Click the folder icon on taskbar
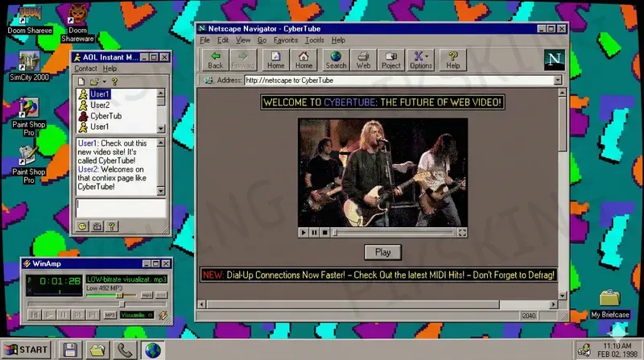This screenshot has height=360, width=644. coord(97,350)
